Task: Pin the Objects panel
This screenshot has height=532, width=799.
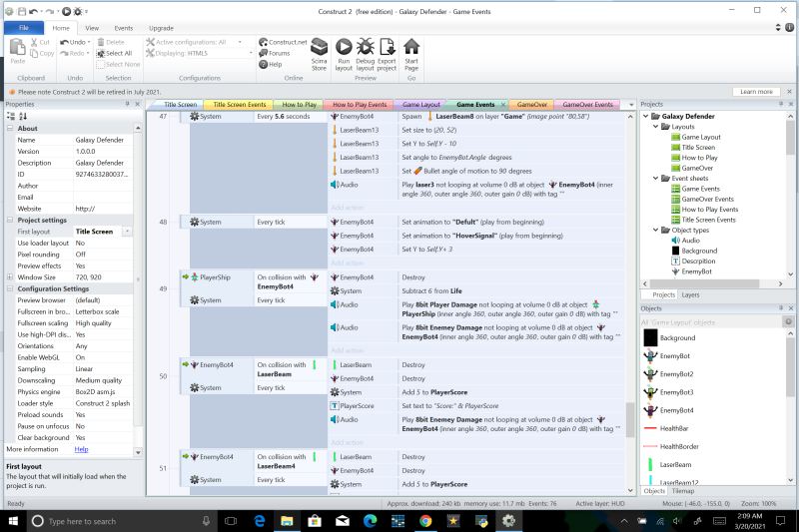Action: click(x=781, y=308)
